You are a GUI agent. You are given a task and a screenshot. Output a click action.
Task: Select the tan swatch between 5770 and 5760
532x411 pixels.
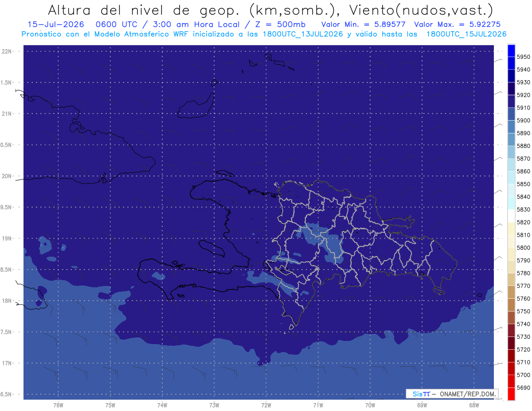pos(511,292)
